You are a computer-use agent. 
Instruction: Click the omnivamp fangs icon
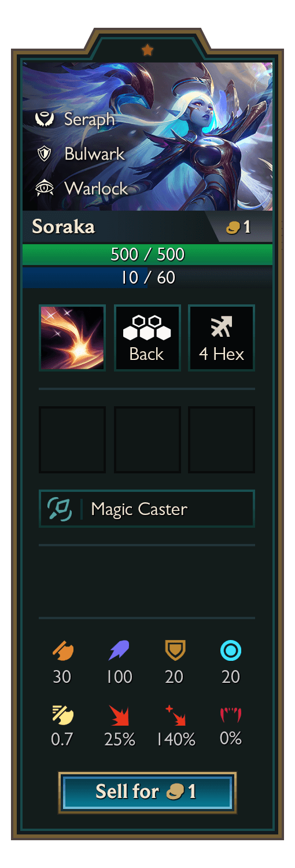(x=231, y=715)
